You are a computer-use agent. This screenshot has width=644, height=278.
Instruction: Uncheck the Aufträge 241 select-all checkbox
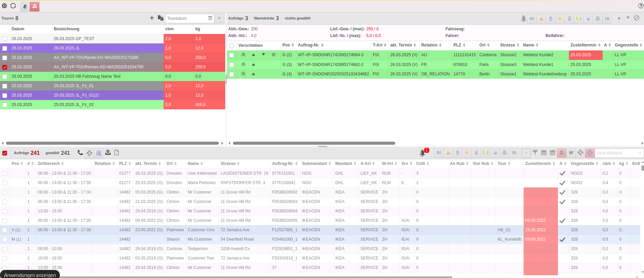point(5,153)
